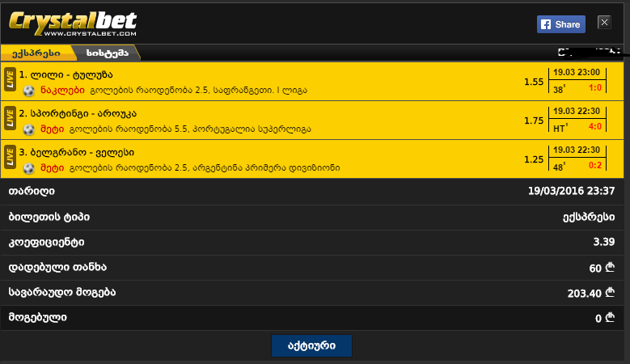630x364 pixels.
Task: Click the soccer ball icon in row 3
Action: pyautogui.click(x=28, y=168)
